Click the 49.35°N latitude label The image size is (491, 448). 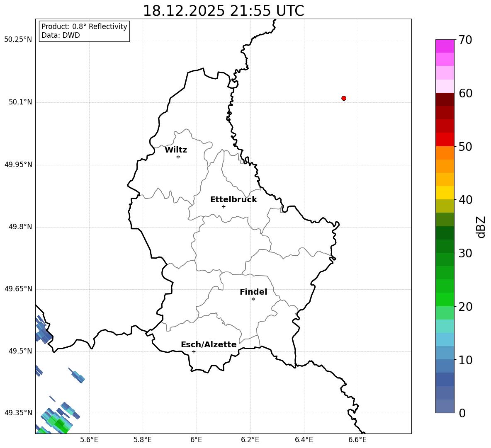click(x=18, y=413)
